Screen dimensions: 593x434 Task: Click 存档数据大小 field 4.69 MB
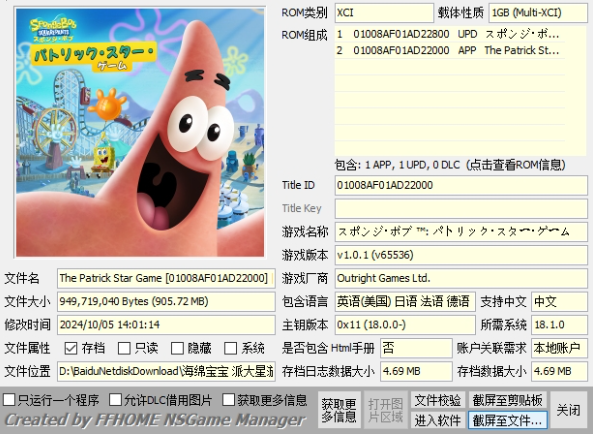559,371
